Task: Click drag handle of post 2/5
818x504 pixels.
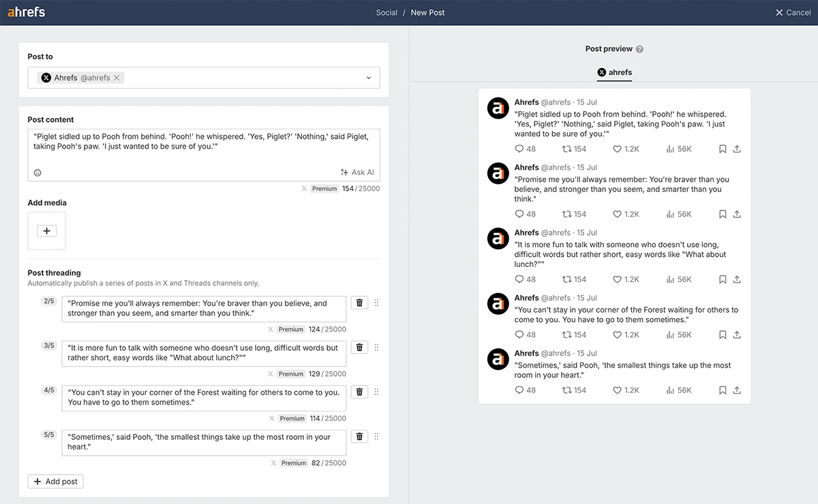Action: [376, 303]
